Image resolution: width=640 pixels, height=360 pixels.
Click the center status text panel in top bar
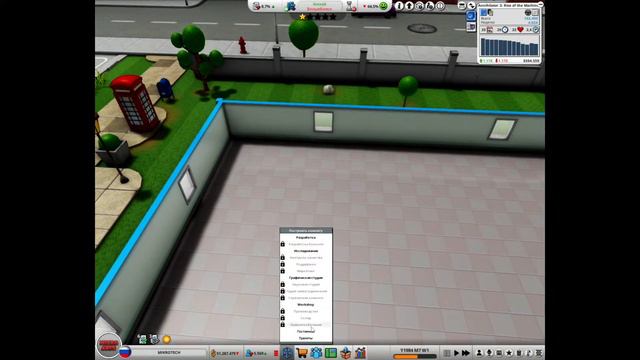click(x=320, y=6)
